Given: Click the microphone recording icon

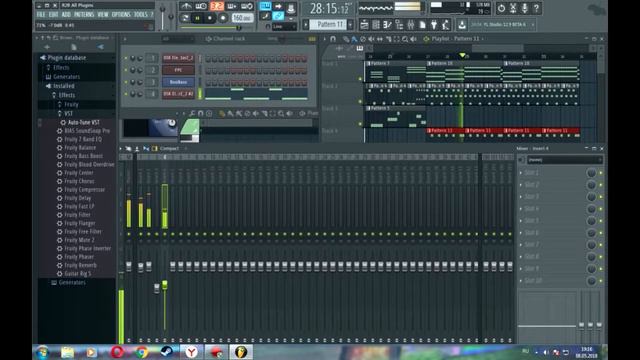Looking at the screenshot, I should click(525, 8).
